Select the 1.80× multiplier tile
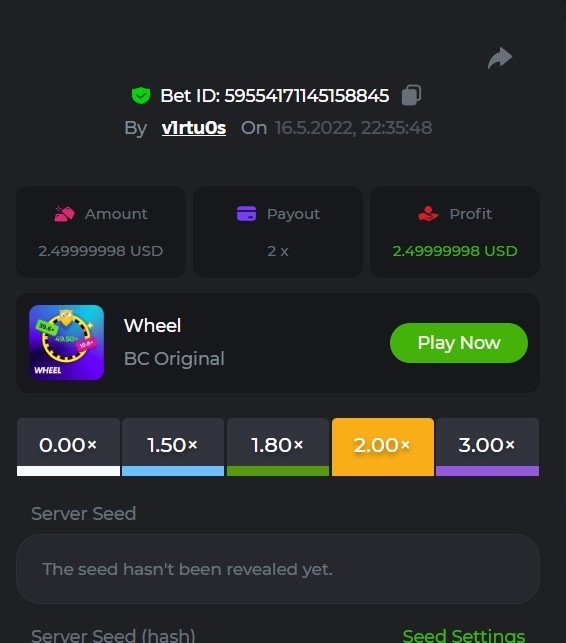 coord(278,447)
